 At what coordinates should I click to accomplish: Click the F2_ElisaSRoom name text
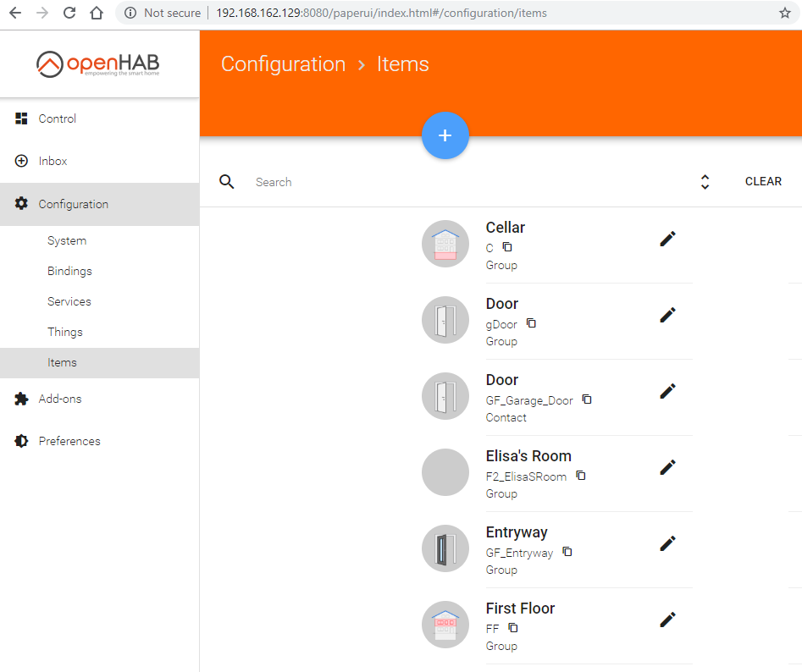[x=526, y=476]
